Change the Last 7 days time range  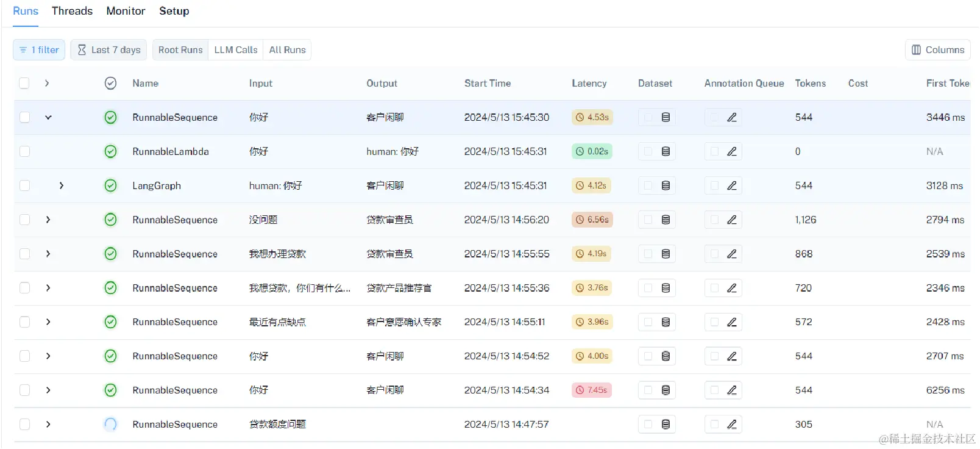coord(109,50)
